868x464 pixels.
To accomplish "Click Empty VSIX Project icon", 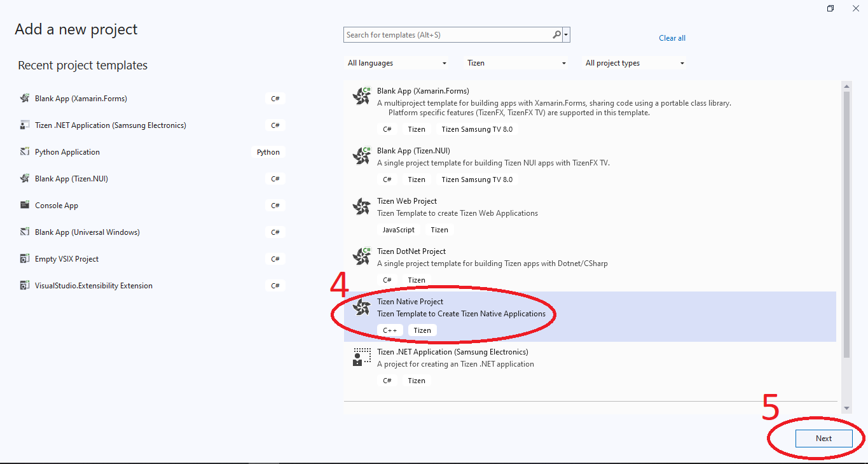I will [x=25, y=259].
